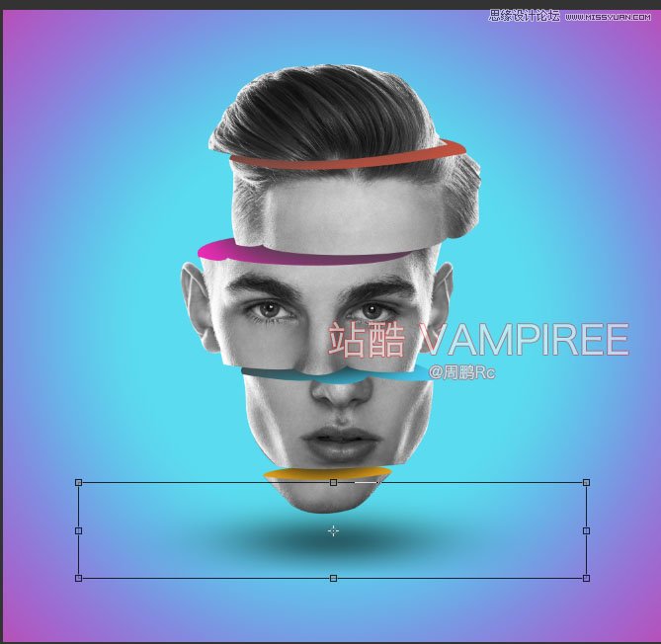Click the @周鹏Rc watermark label
This screenshot has width=661, height=644.
point(461,372)
